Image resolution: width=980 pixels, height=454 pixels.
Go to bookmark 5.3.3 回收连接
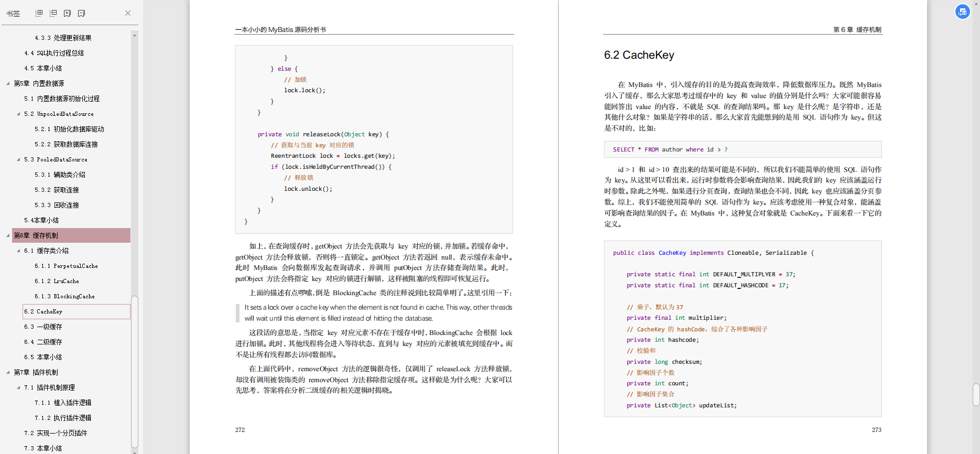point(57,205)
